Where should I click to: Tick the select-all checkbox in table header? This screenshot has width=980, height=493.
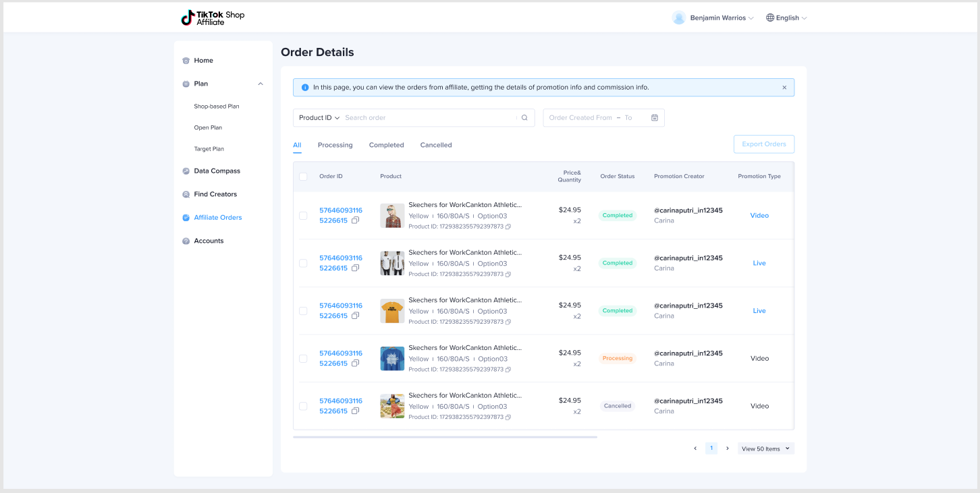(303, 177)
